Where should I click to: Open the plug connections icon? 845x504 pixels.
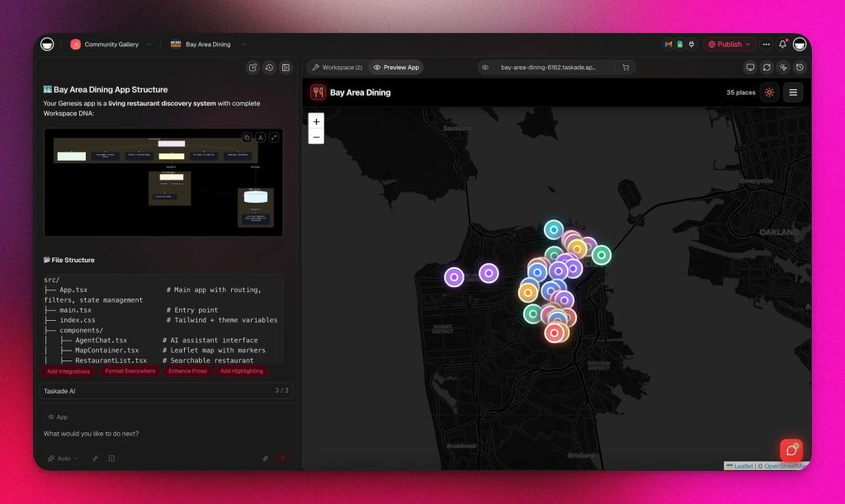point(692,45)
